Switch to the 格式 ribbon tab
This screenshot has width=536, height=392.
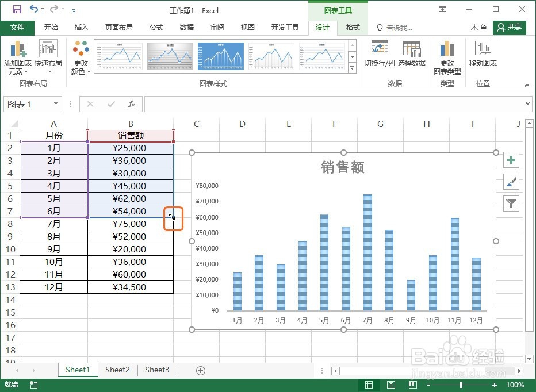click(353, 27)
